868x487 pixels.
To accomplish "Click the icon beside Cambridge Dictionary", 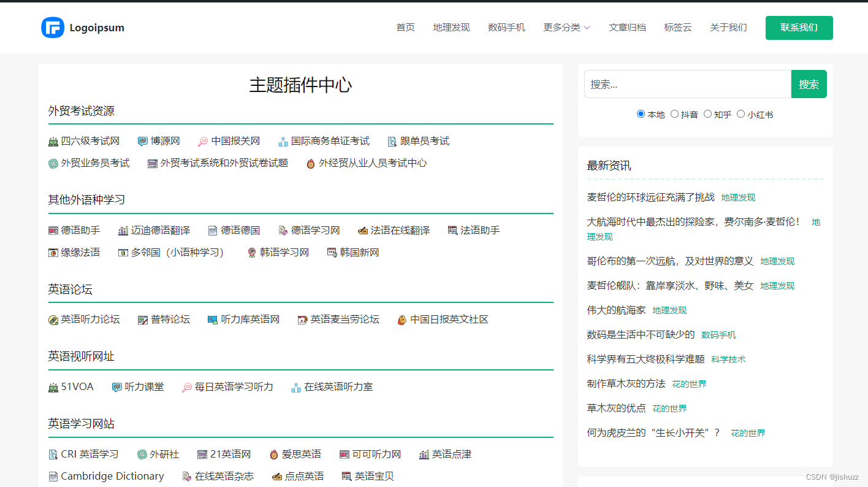I will (53, 477).
